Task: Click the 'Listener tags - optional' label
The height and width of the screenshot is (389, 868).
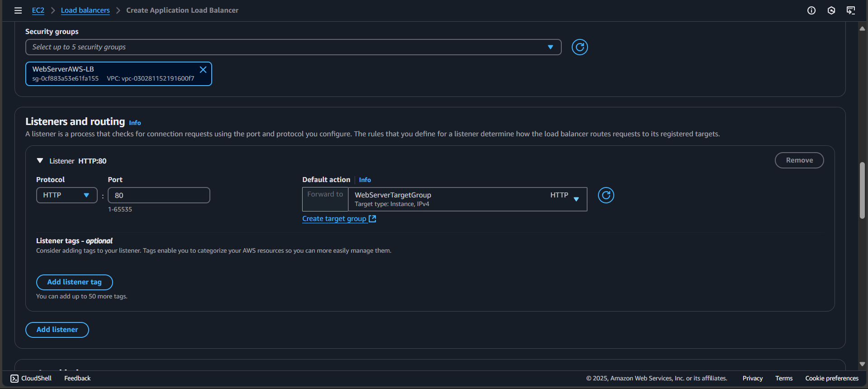Action: point(74,241)
